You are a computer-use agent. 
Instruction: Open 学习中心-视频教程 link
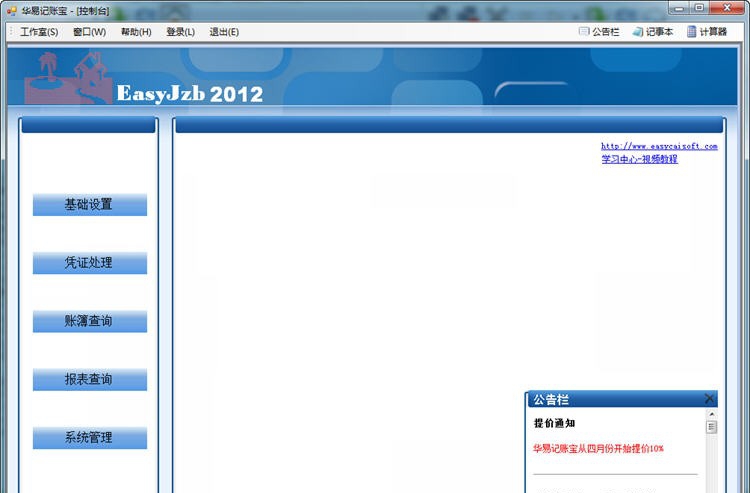pyautogui.click(x=640, y=159)
